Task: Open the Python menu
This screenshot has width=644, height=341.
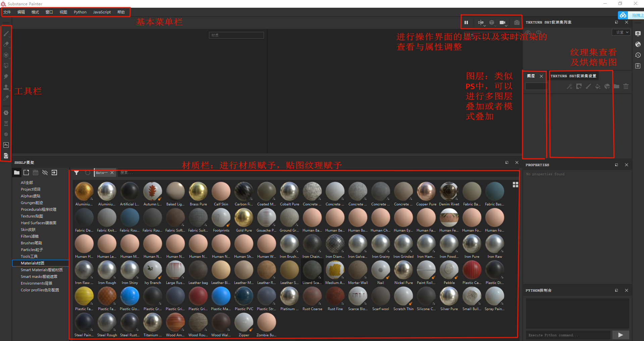Action: pyautogui.click(x=80, y=12)
